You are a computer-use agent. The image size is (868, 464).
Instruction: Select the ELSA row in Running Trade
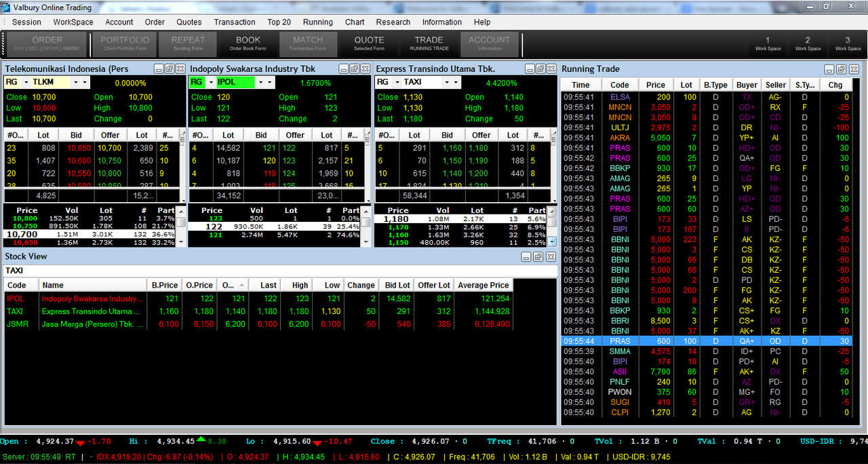[707, 97]
